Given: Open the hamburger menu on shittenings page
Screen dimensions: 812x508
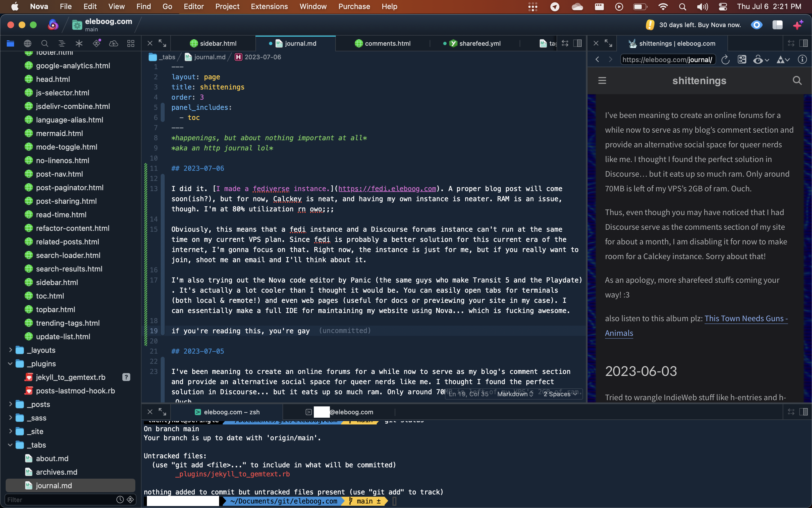Looking at the screenshot, I should tap(602, 80).
